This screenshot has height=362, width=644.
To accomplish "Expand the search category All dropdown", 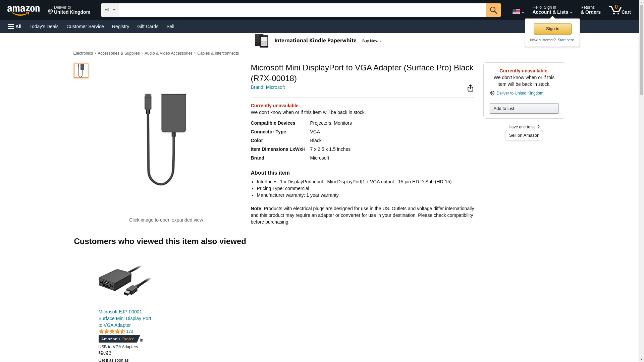I will pos(110,10).
